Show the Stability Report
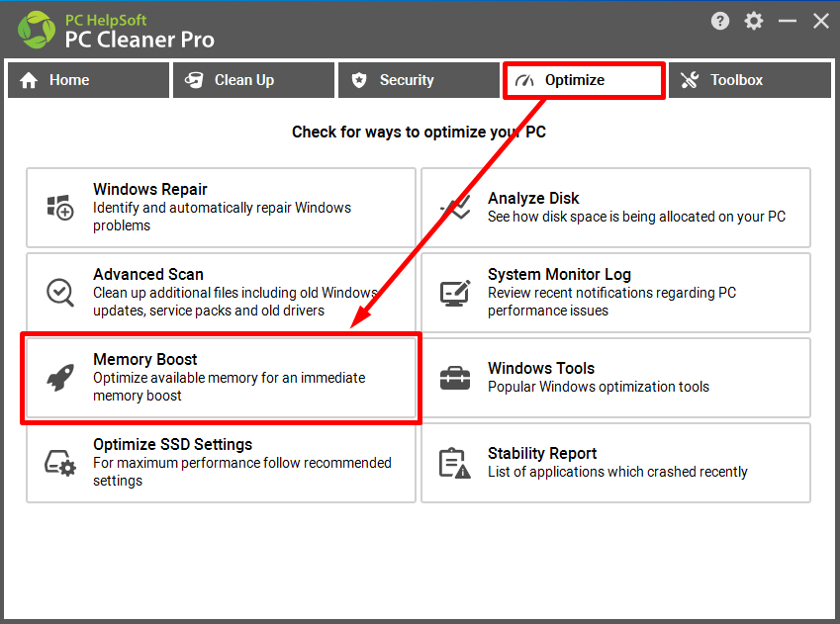 click(x=615, y=463)
